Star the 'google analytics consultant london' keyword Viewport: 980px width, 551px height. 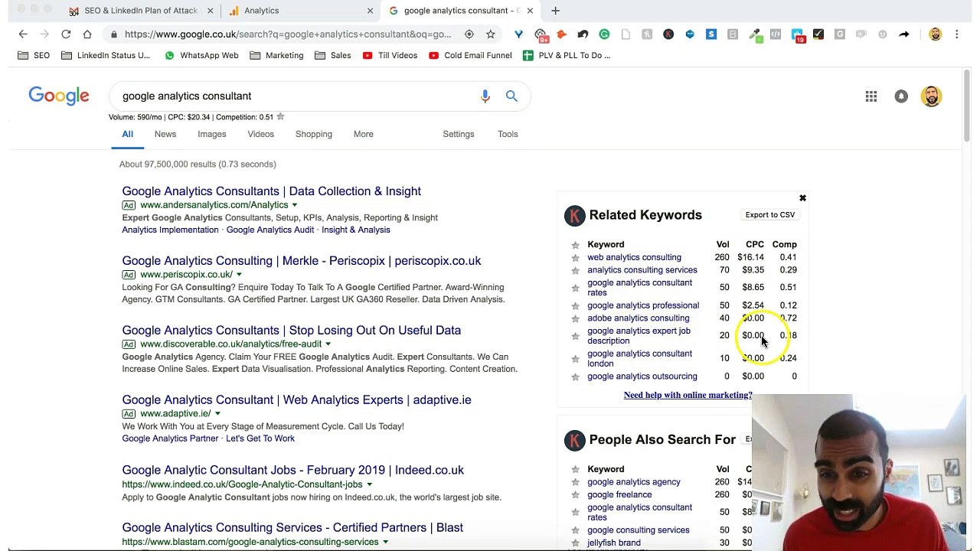pyautogui.click(x=575, y=359)
